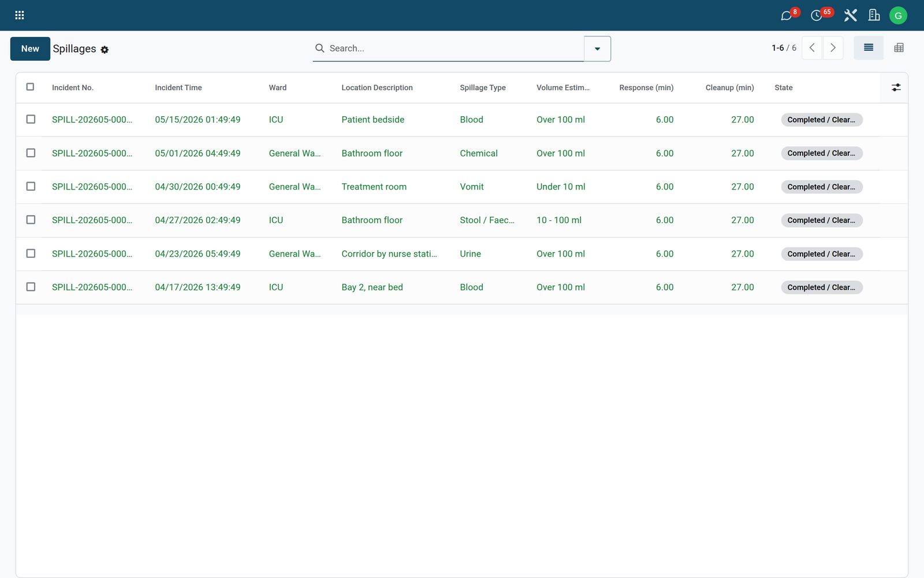The width and height of the screenshot is (924, 578).
Task: Open the green user avatar menu
Action: pos(898,16)
